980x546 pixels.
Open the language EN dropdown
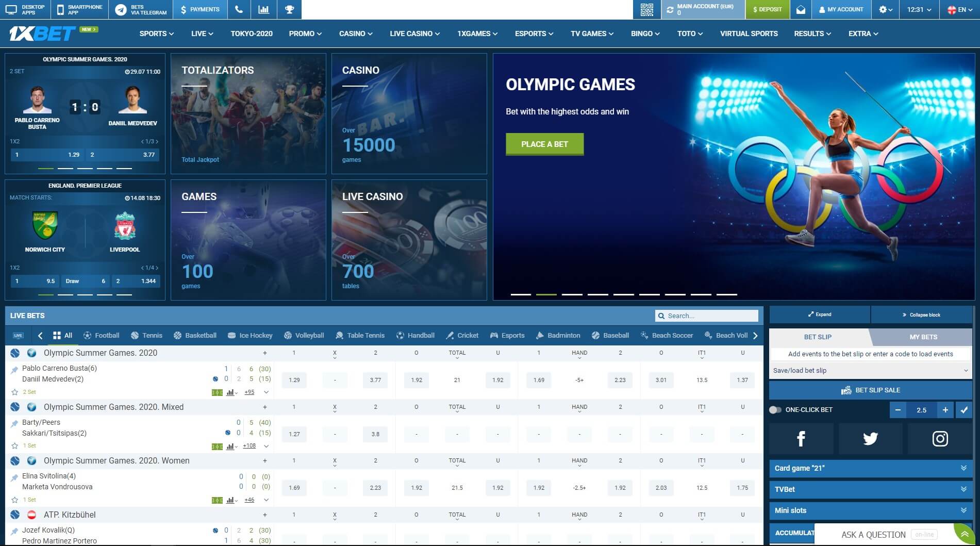coord(961,9)
